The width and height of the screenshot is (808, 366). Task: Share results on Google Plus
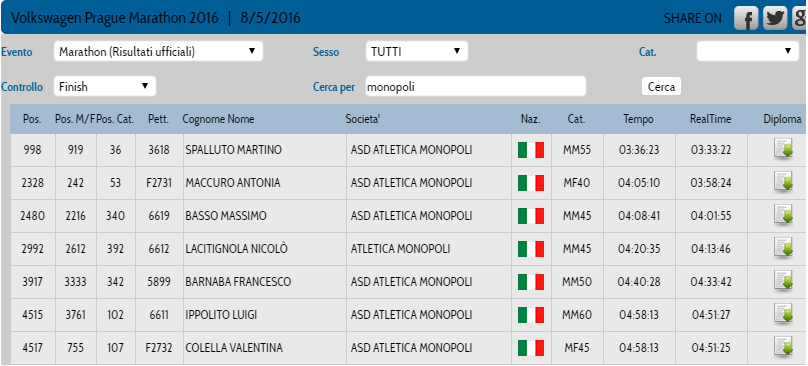point(800,19)
